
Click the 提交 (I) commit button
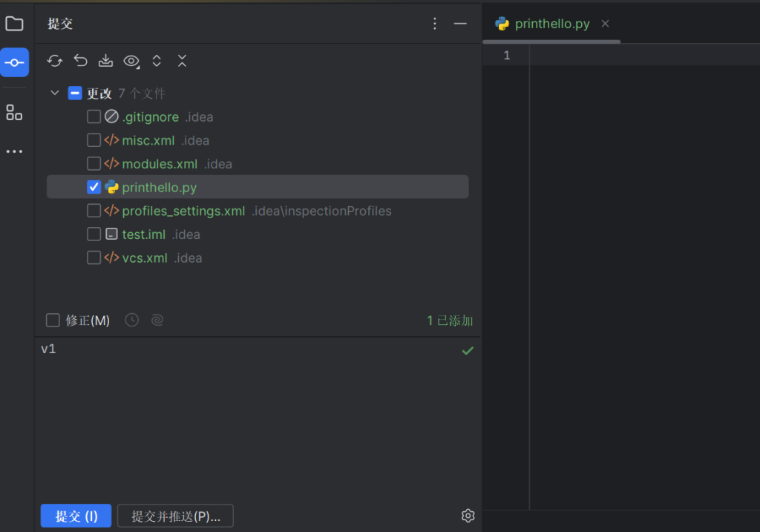coord(76,516)
